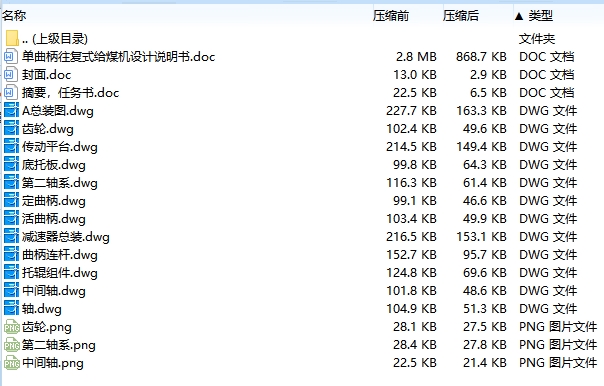This screenshot has width=604, height=386.
Task: Click the DWG icon for 减速器总装.dwg
Action: [x=11, y=237]
